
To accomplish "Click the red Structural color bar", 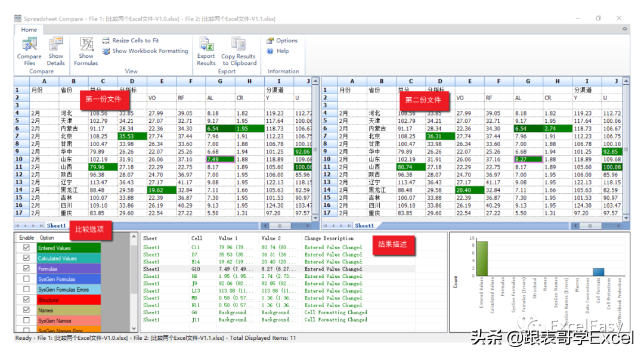I will coord(69,300).
